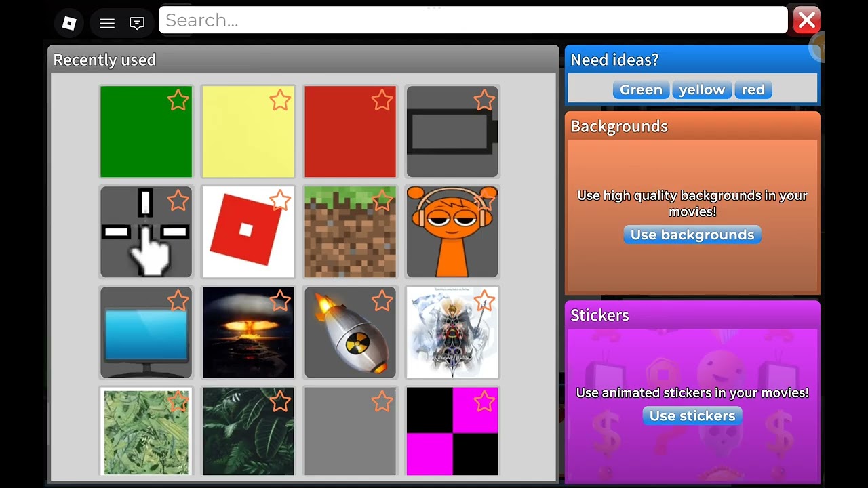
Task: Pick the hand cursor crosshair image
Action: coord(146,232)
